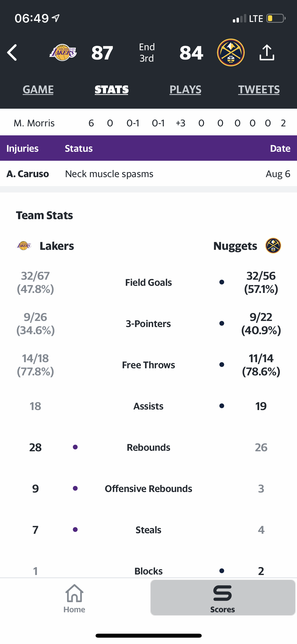Tap the Nuggets logo in score header
The width and height of the screenshot is (297, 644).
point(231,52)
